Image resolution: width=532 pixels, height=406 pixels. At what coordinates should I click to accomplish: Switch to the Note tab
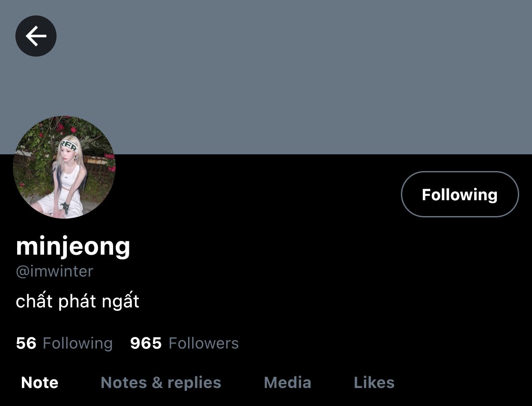40,382
